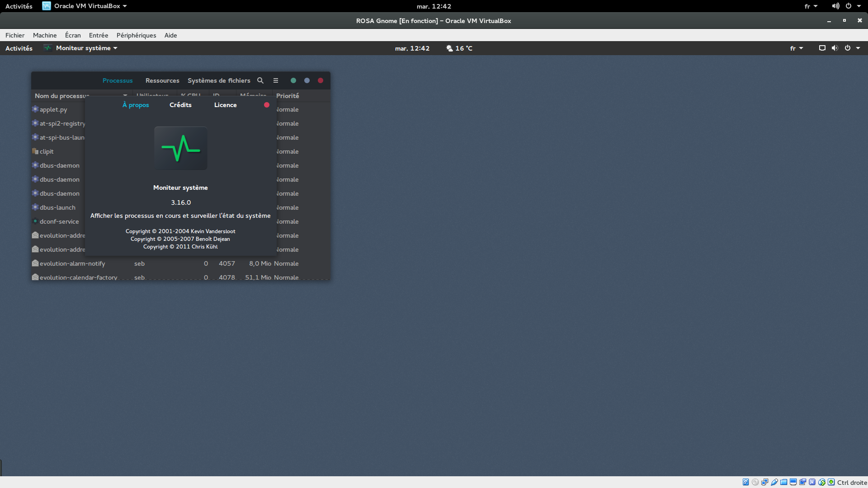Click the optical disc status icon

pyautogui.click(x=755, y=482)
